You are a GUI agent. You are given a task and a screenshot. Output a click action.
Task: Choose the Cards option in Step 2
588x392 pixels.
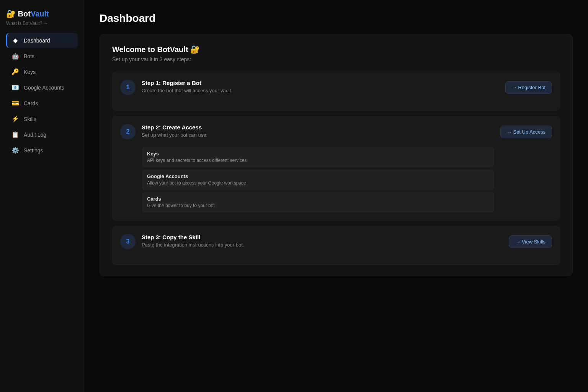click(x=317, y=202)
